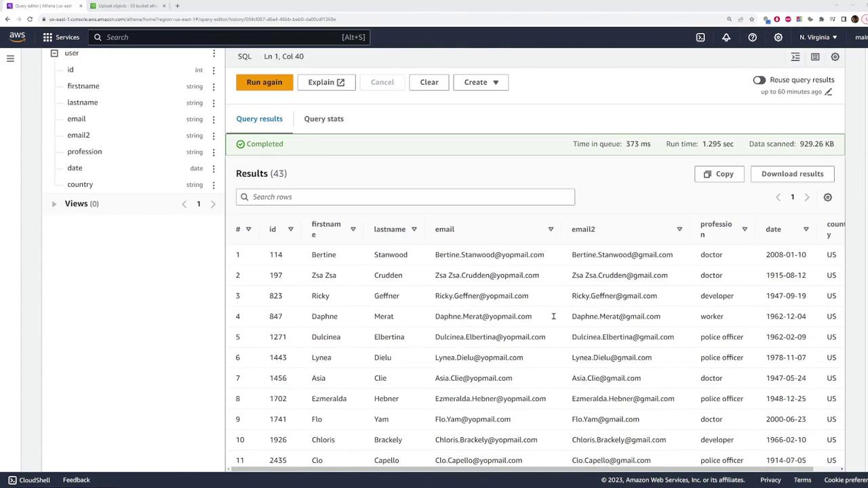868x488 pixels.
Task: Open results table preferences gear
Action: [827, 197]
